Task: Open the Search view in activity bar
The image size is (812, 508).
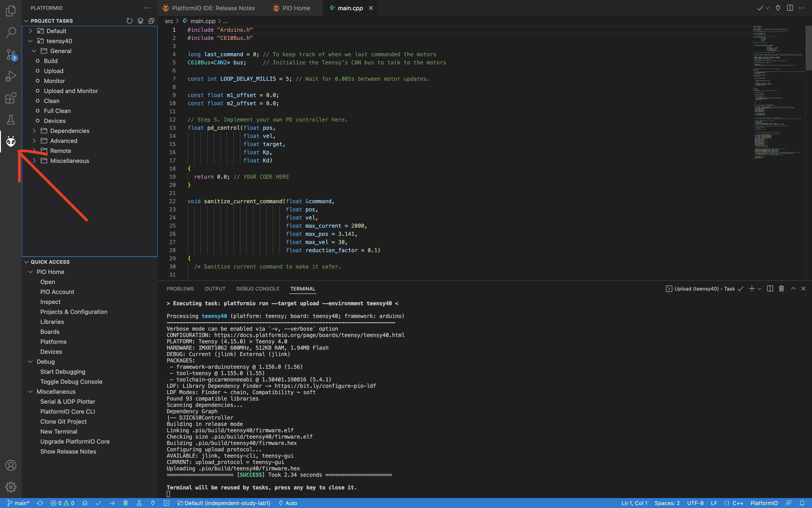Action: coord(11,33)
